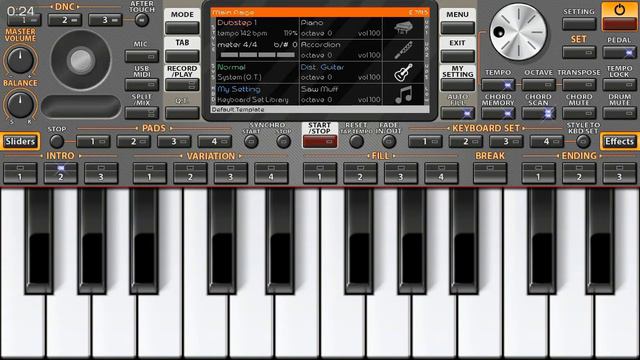Click the joystick pad center
Image resolution: width=640 pixels, height=360 pixels.
pos(81,60)
